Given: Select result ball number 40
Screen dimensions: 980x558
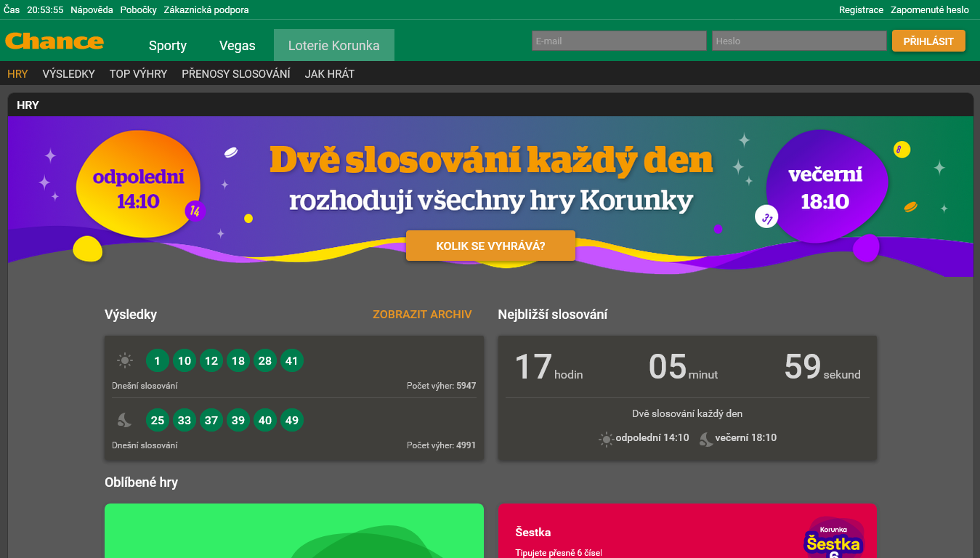Looking at the screenshot, I should click(x=265, y=420).
